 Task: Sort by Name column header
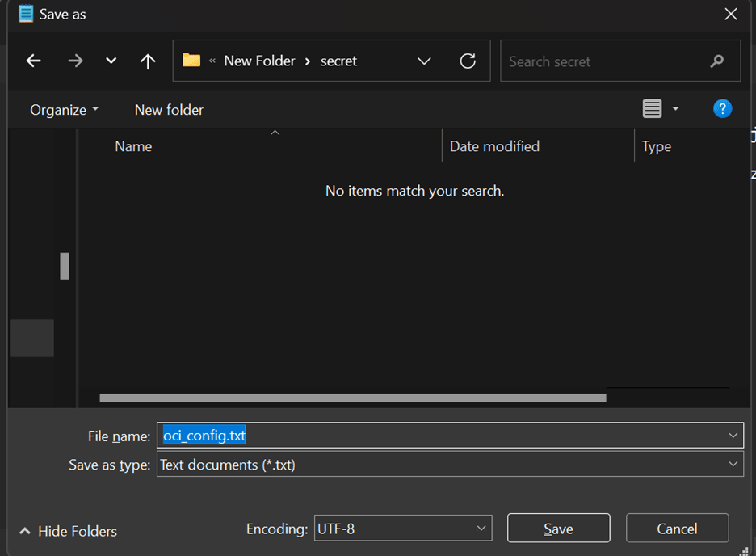click(x=133, y=146)
